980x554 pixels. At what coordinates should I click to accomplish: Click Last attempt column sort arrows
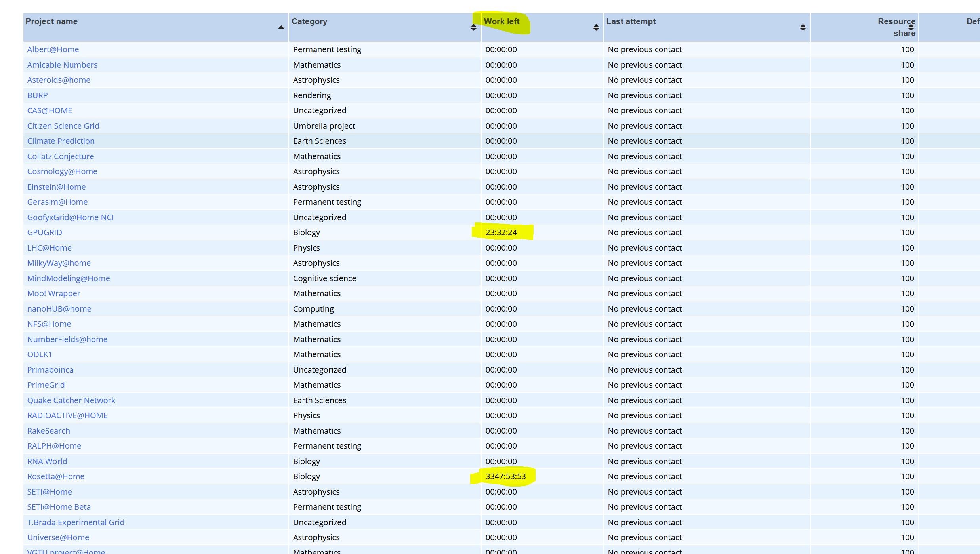click(x=803, y=27)
